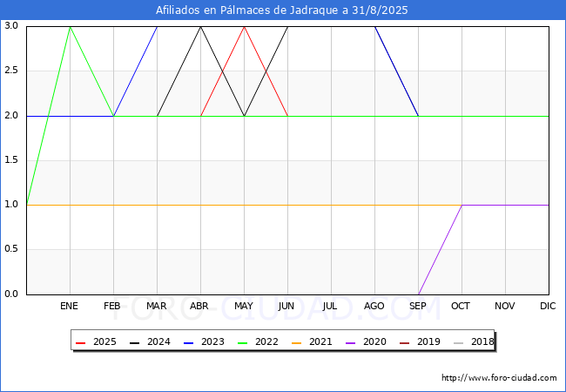566x392 pixels.
Task: Click the 1.5 y-axis value label
Action: (x=11, y=160)
